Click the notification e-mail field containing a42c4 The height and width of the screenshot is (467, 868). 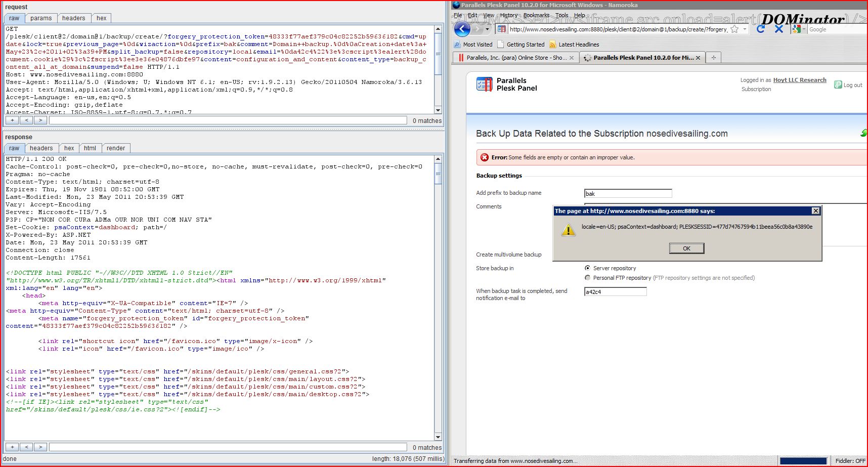point(615,291)
